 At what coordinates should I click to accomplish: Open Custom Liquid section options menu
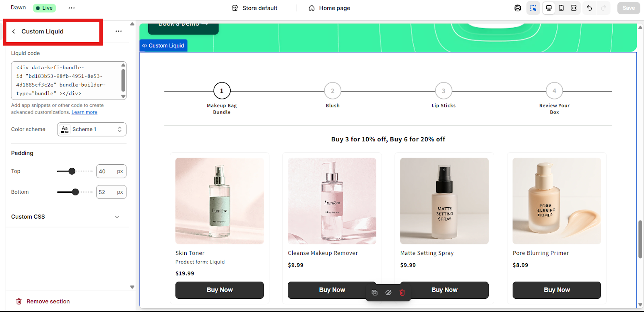tap(118, 31)
